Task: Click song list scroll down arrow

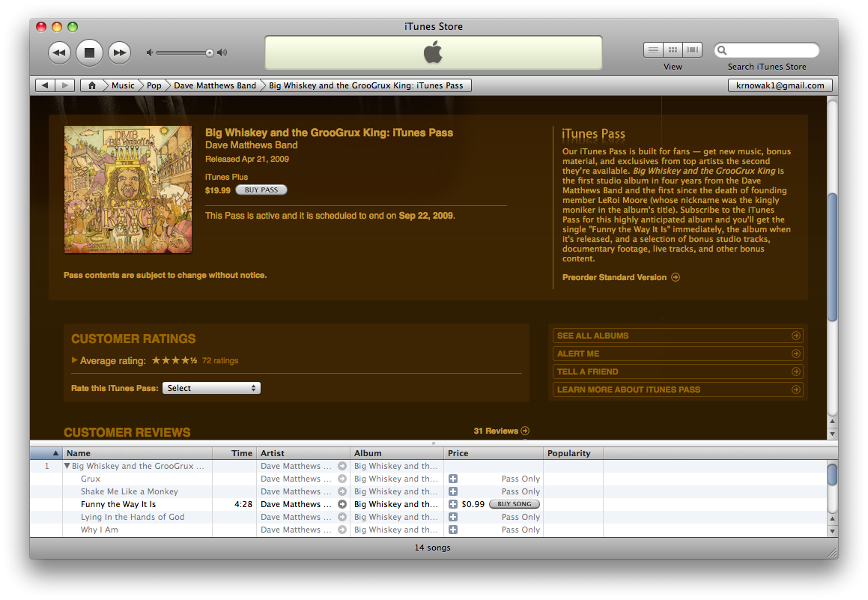Action: tap(833, 531)
